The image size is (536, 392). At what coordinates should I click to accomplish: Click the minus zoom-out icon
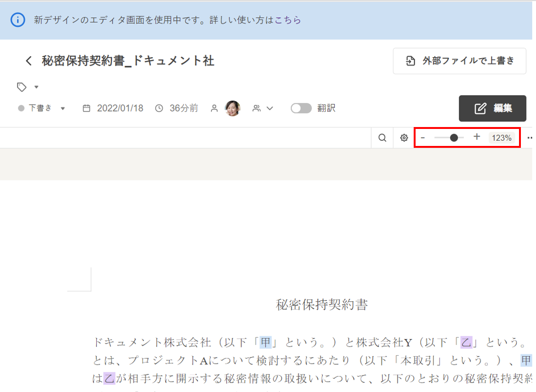coord(423,137)
